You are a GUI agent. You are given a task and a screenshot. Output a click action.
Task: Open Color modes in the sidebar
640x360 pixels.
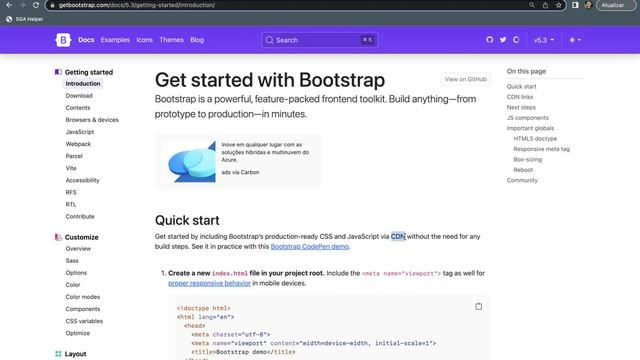[82, 297]
